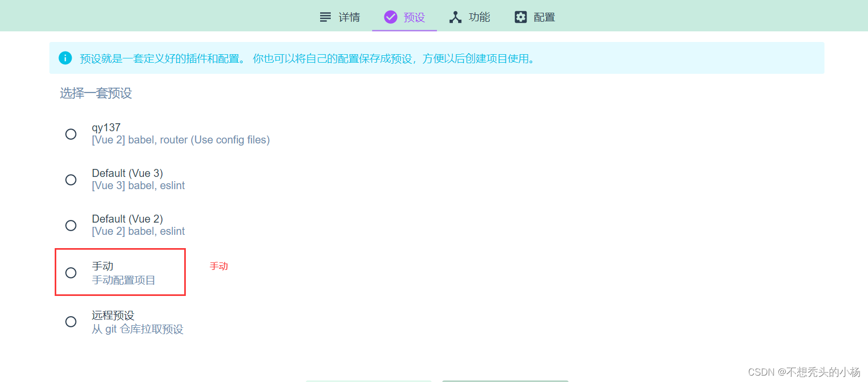This screenshot has height=382, width=868.
Task: Select the 远程预设 radio button
Action: (x=71, y=321)
